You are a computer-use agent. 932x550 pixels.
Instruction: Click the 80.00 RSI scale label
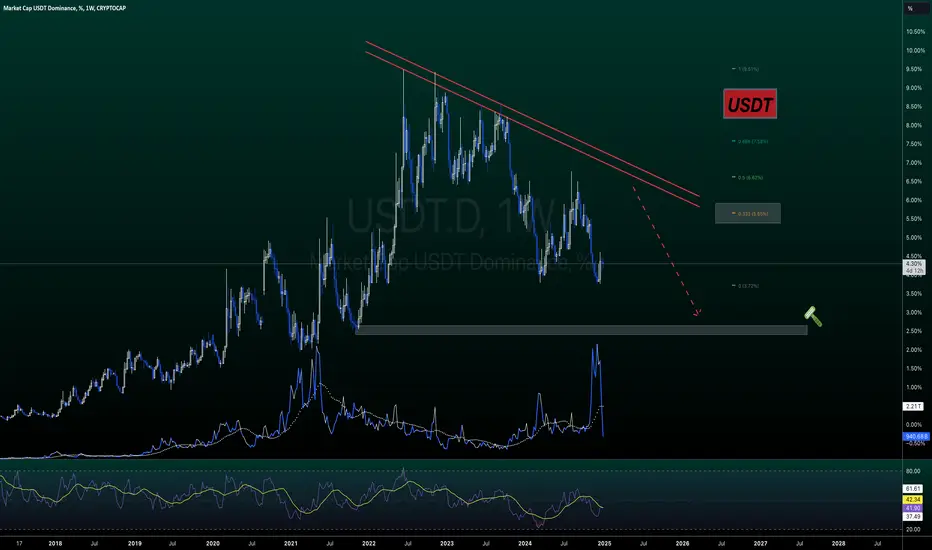click(913, 471)
